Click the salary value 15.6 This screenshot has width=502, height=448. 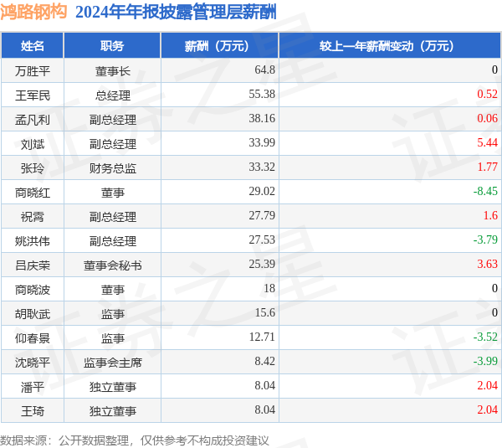[264, 313]
